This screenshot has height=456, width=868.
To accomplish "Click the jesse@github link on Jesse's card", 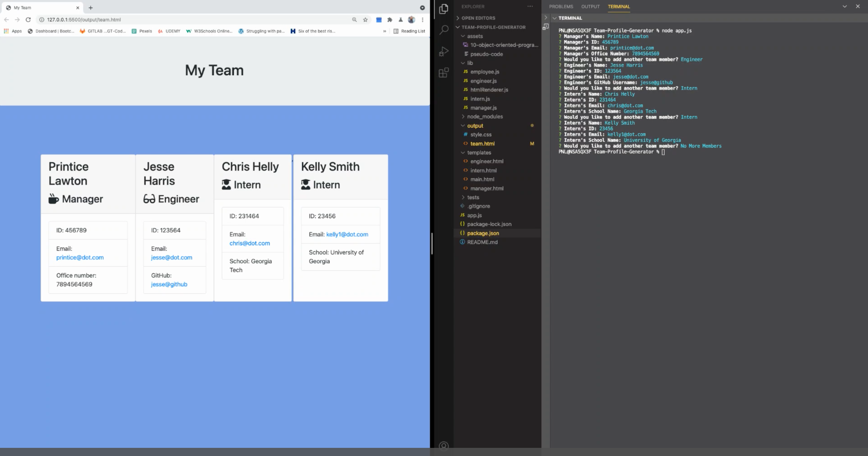I will click(x=169, y=284).
